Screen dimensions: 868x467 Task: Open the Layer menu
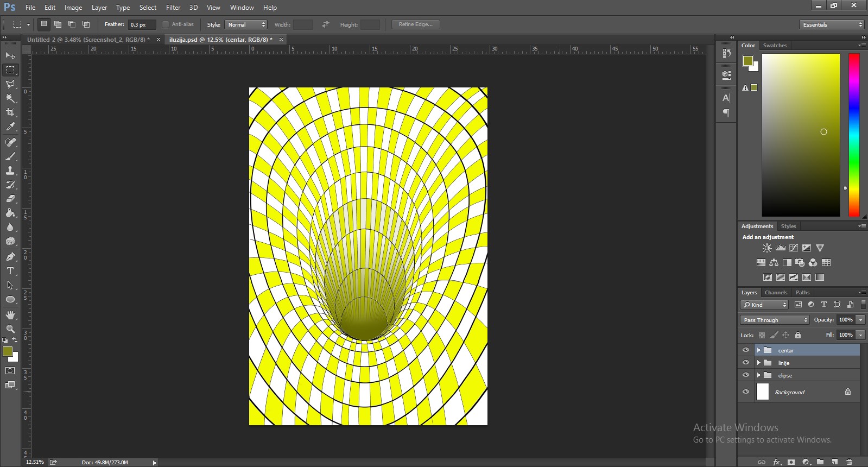coord(99,8)
